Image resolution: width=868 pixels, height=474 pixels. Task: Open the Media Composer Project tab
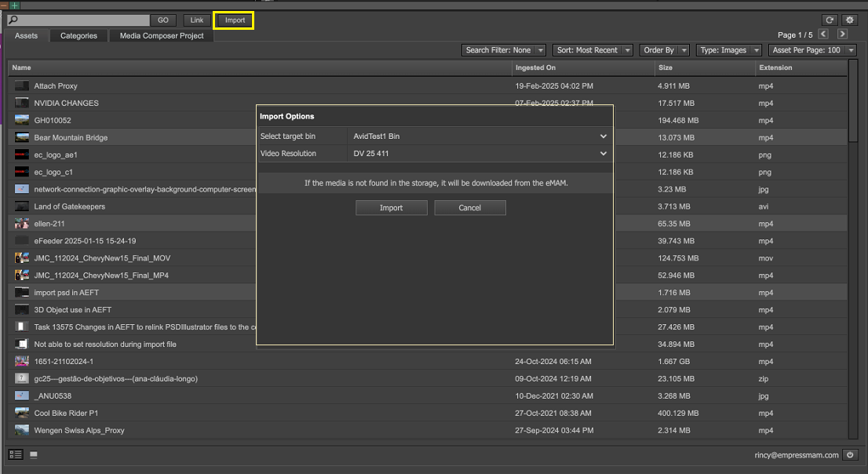[162, 35]
